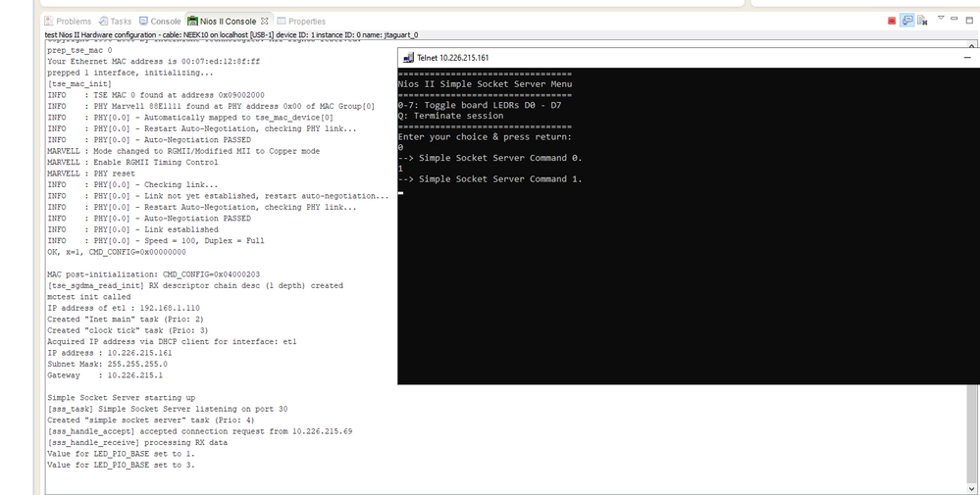Click '[sss_handle_receive] processing RX data' line

137,443
